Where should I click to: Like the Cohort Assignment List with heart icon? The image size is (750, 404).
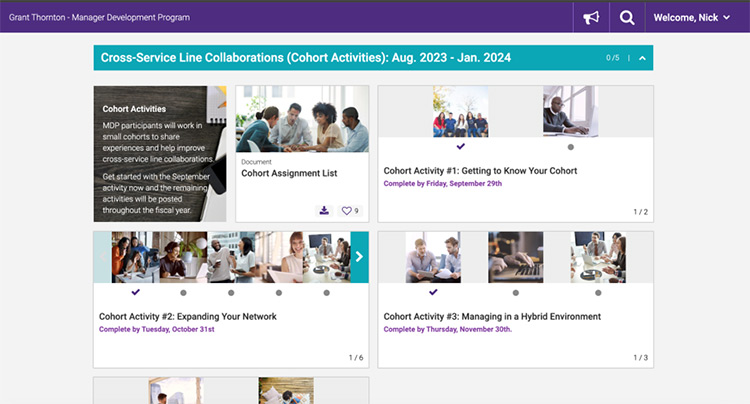click(x=348, y=210)
